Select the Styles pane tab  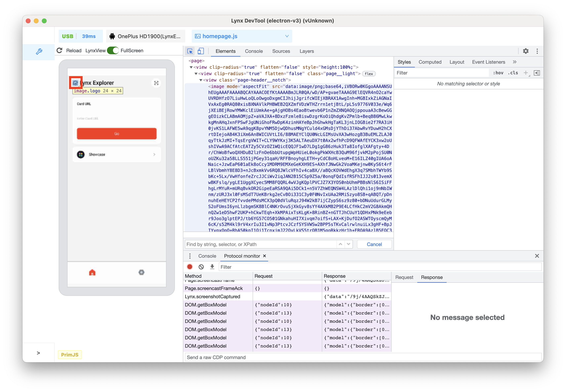[x=404, y=62]
